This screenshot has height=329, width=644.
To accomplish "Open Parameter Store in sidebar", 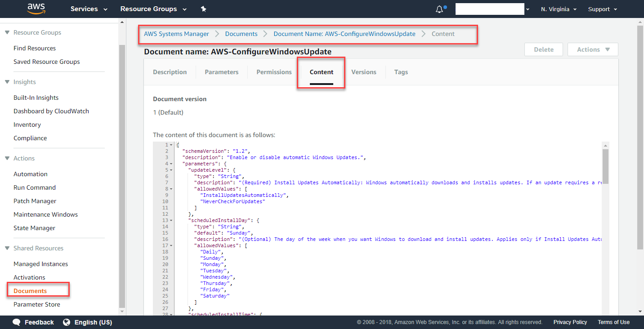I will point(36,304).
